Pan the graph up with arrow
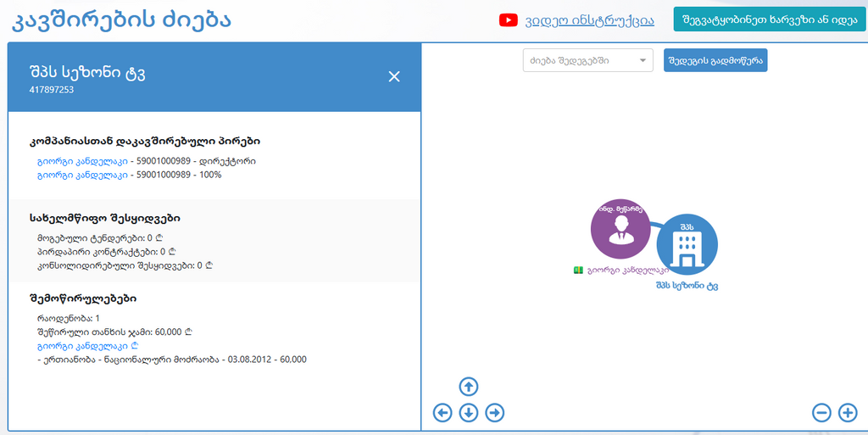Screen dimensions: 868x435 (x=469, y=387)
